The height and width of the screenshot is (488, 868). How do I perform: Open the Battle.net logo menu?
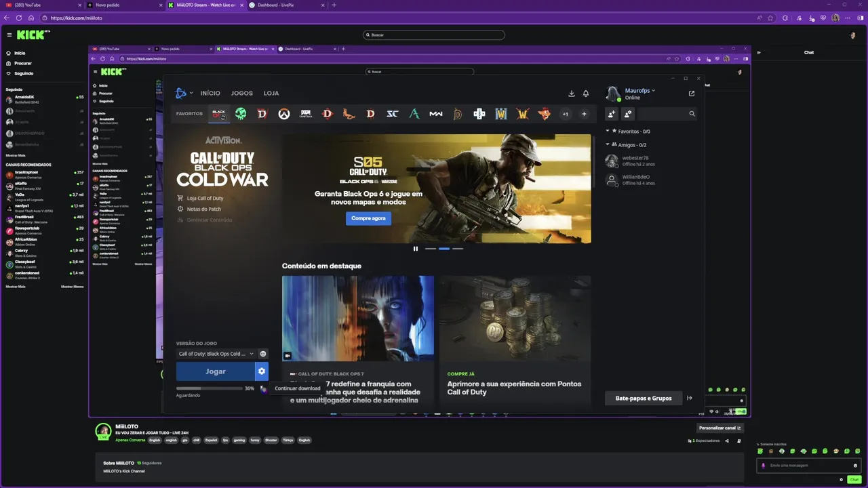tap(183, 94)
